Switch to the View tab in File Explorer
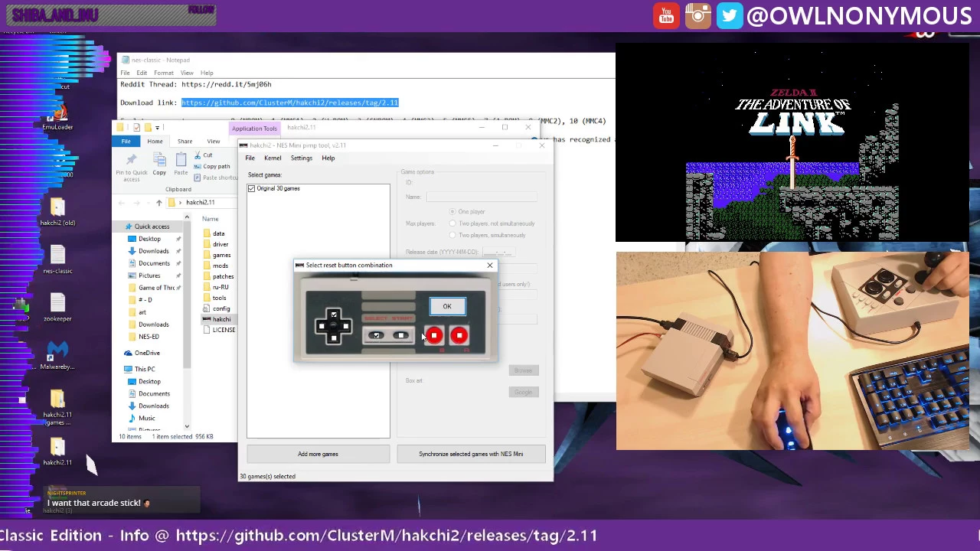This screenshot has height=551, width=980. (214, 141)
